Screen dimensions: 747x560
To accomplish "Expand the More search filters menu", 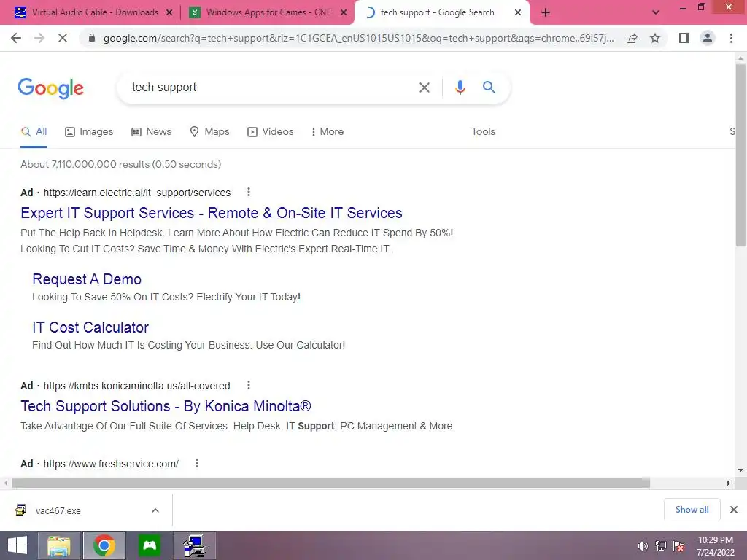I will tap(327, 131).
